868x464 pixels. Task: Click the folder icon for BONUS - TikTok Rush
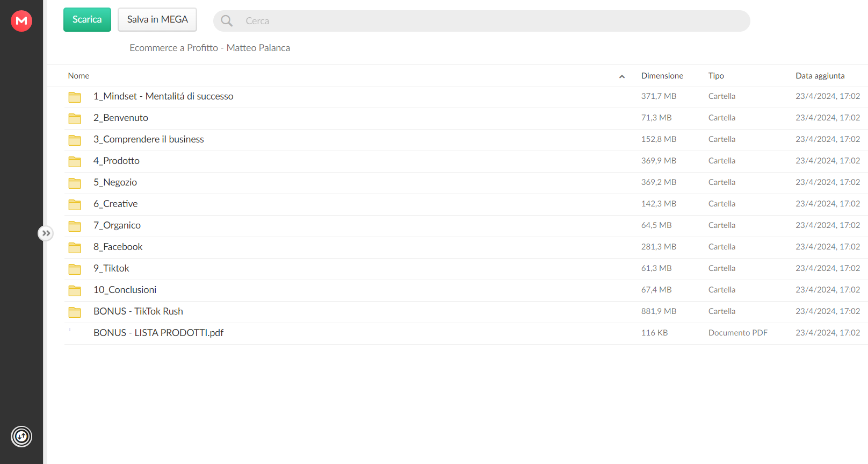[x=75, y=312]
